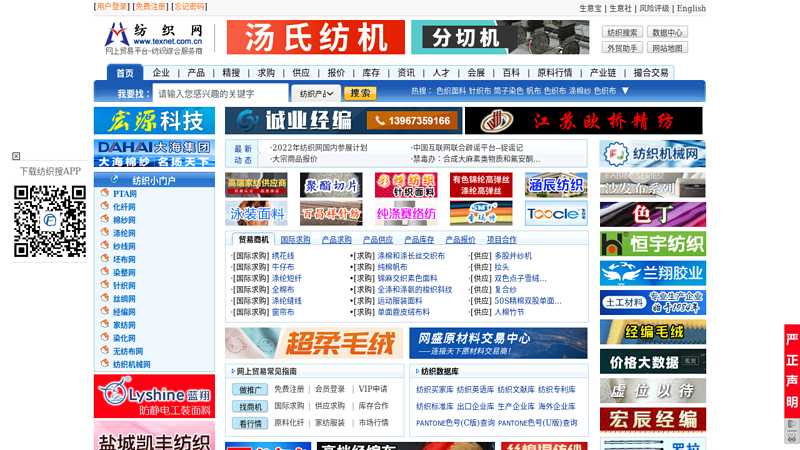Click the icon beside 化纤网

click(105, 206)
